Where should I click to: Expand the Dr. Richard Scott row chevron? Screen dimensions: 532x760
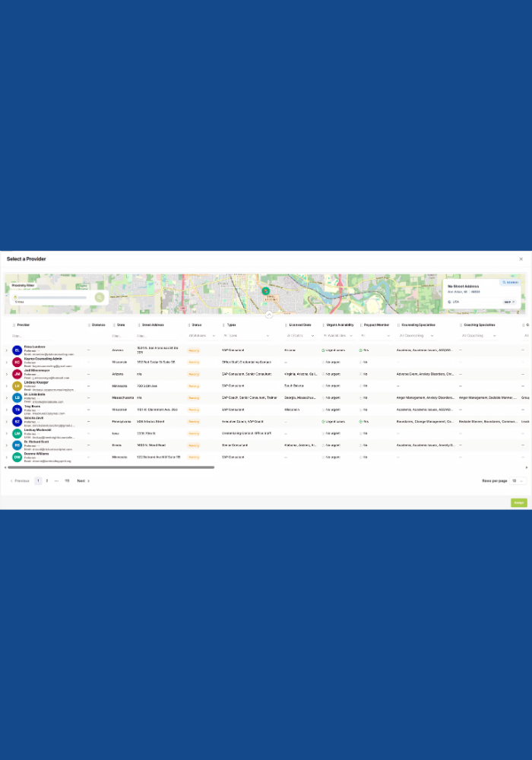click(7, 445)
